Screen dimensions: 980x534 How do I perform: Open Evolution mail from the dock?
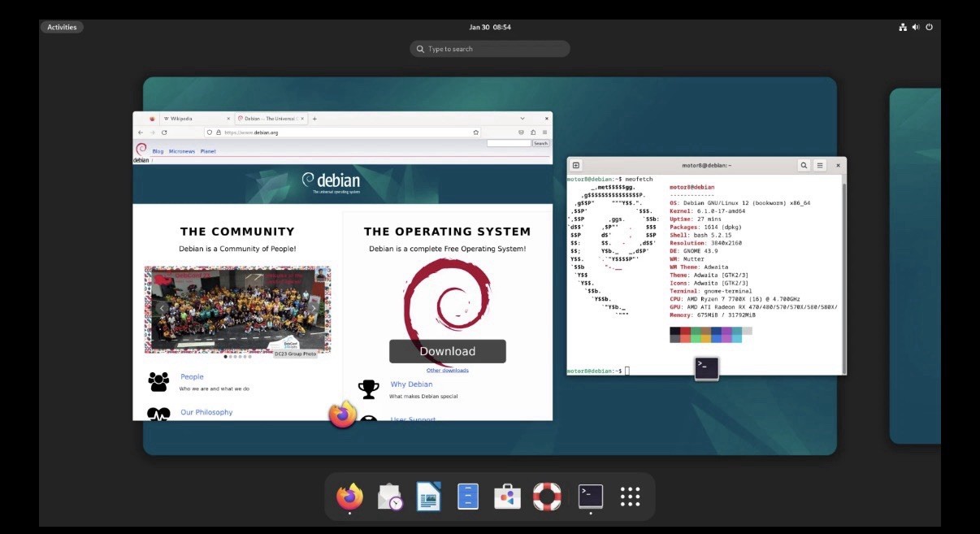point(390,496)
